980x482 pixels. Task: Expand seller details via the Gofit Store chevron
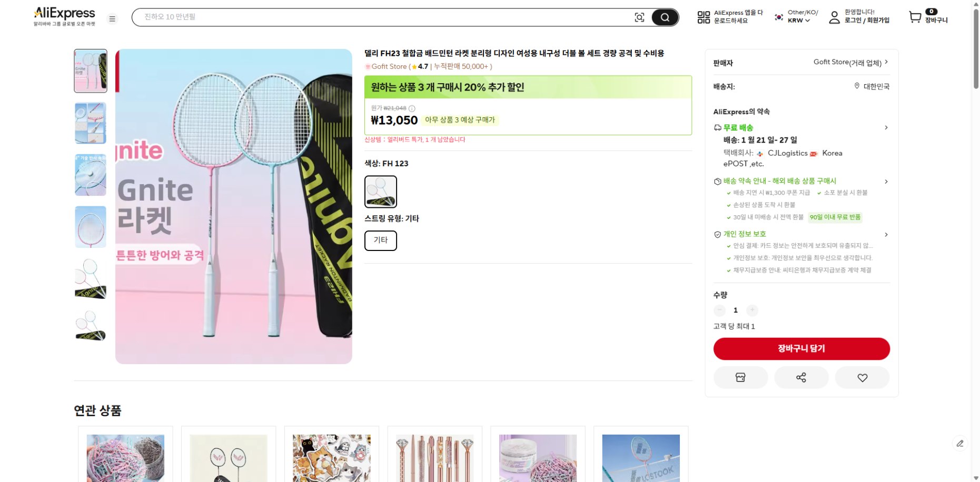(x=887, y=62)
